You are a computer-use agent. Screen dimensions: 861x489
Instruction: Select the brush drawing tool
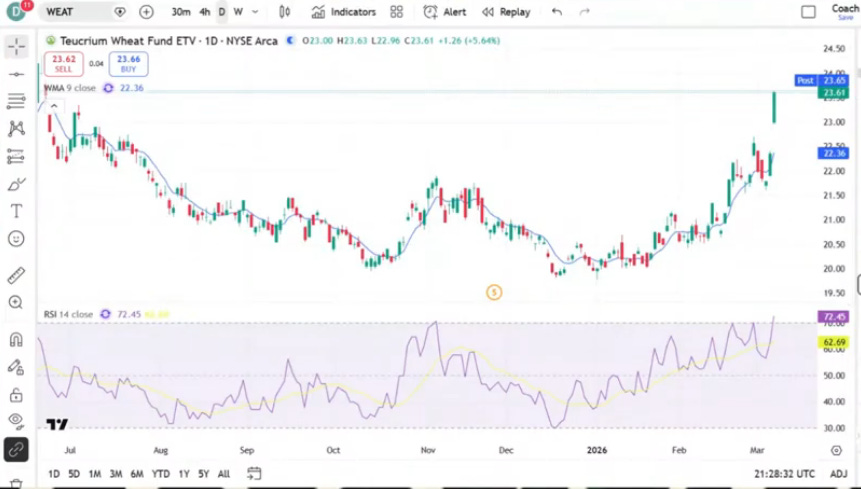tap(16, 184)
